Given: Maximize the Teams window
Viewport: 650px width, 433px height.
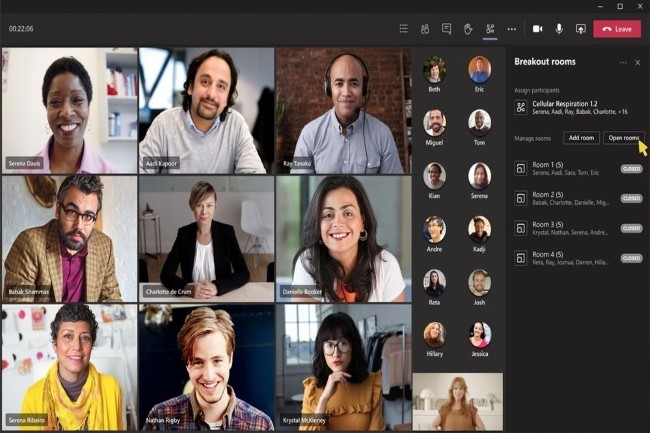Looking at the screenshot, I should point(620,6).
